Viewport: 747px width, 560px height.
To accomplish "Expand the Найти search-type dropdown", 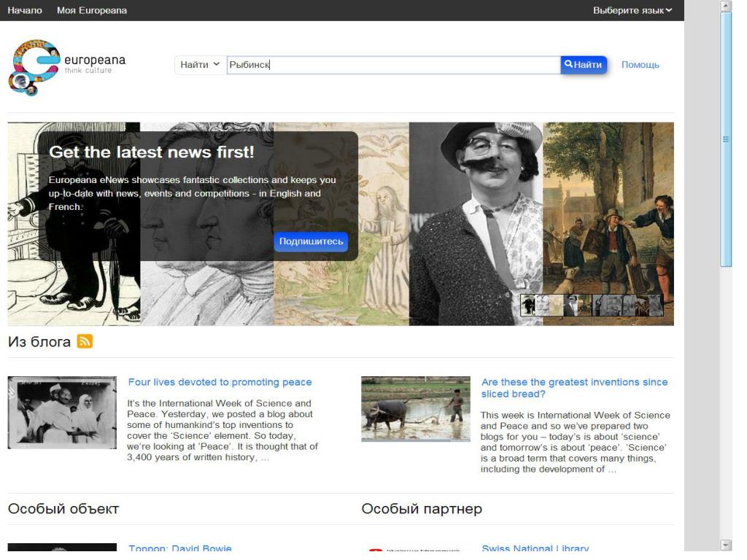I will click(x=200, y=65).
